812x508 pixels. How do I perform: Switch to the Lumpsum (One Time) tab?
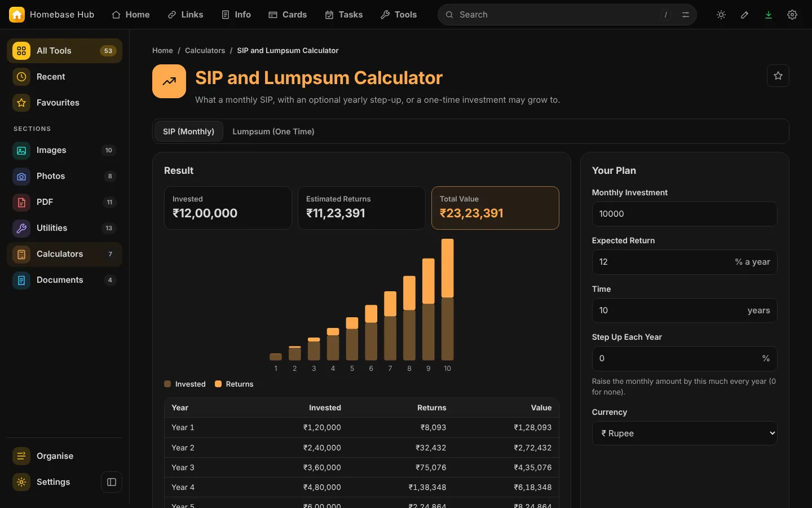[273, 132]
